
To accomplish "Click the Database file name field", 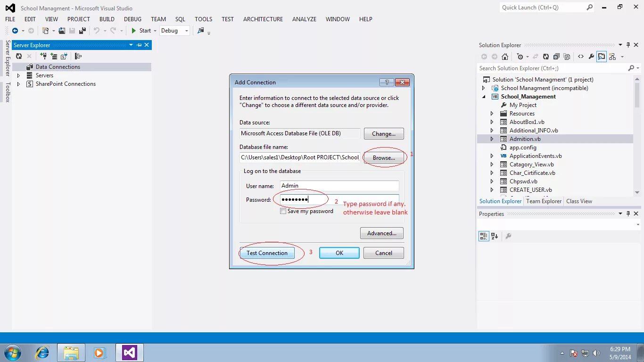I will [300, 157].
